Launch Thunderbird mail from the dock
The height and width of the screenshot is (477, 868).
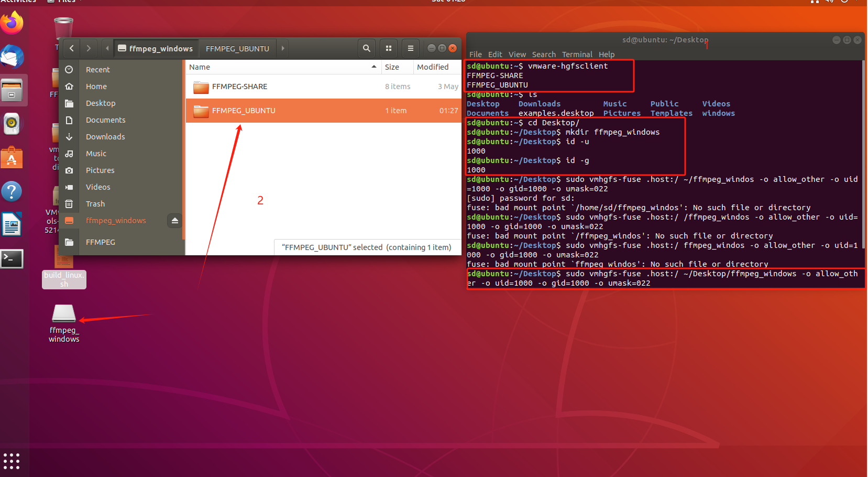(12, 57)
